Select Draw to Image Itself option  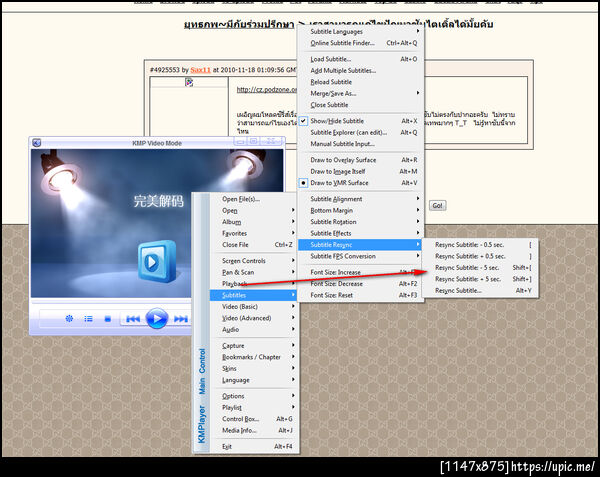click(x=360, y=171)
